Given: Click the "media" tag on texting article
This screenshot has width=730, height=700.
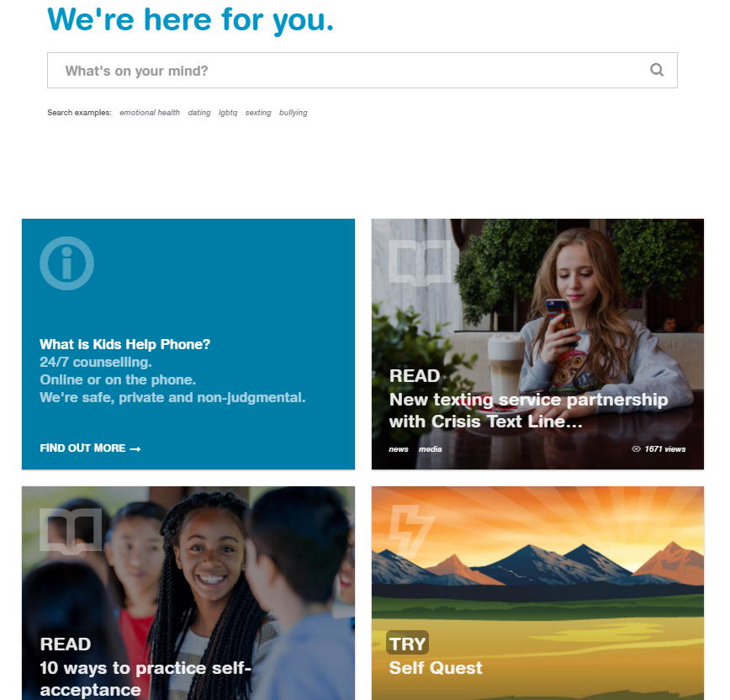Looking at the screenshot, I should (x=431, y=449).
